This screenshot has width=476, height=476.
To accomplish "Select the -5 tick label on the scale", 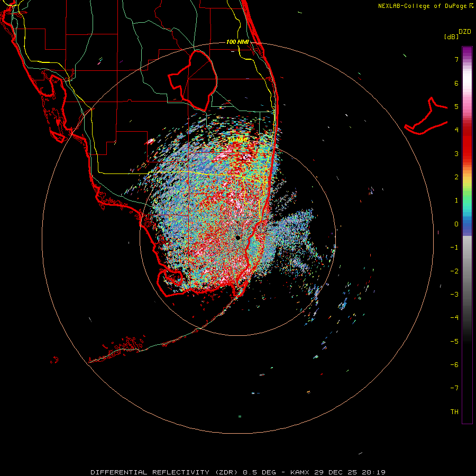I will click(x=454, y=342).
